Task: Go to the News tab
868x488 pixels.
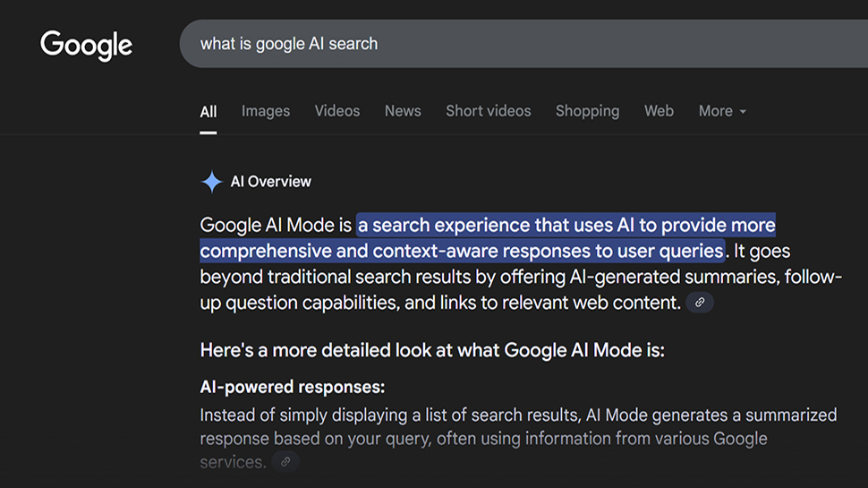Action: [403, 111]
